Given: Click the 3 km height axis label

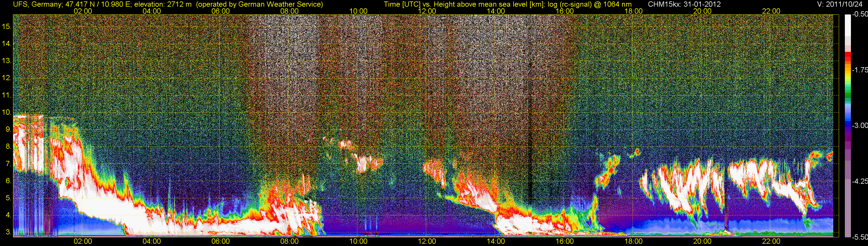Looking at the screenshot, I should click(x=8, y=232).
